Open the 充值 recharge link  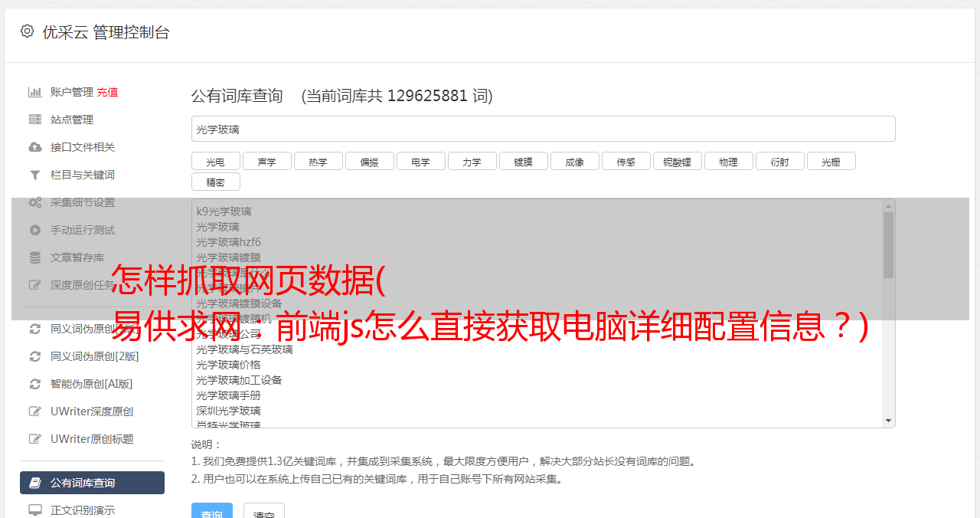[107, 92]
